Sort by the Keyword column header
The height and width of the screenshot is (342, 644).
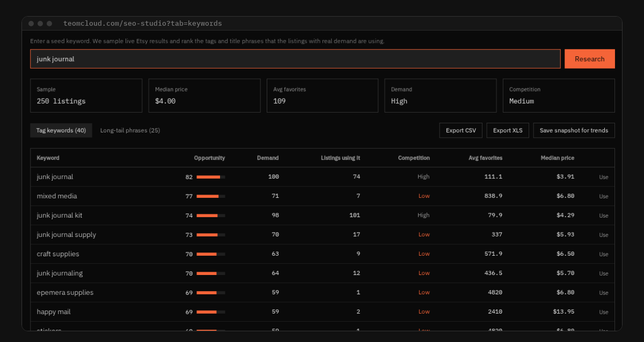point(48,158)
